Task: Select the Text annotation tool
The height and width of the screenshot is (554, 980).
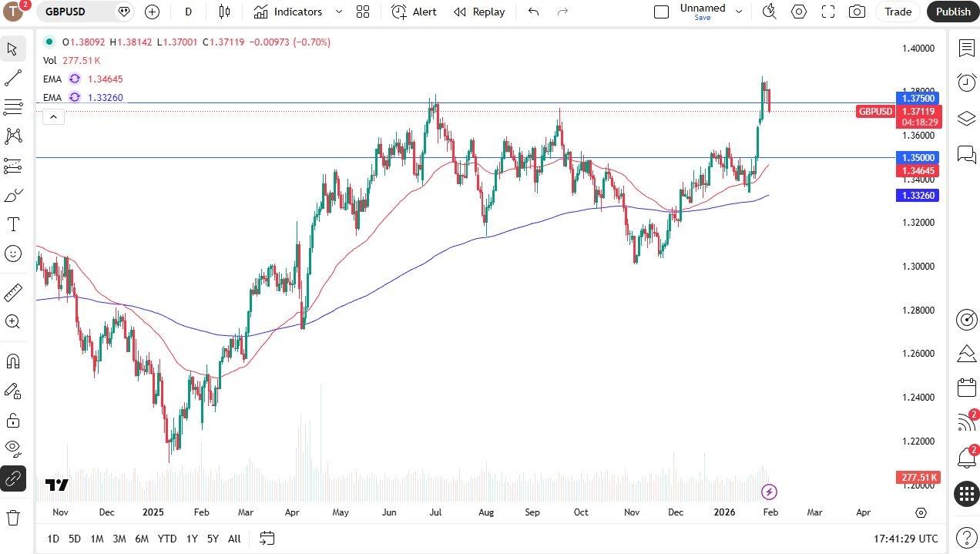Action: pyautogui.click(x=12, y=224)
